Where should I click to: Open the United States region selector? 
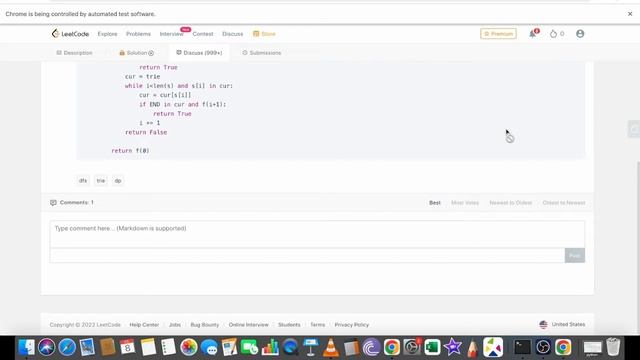coord(562,324)
